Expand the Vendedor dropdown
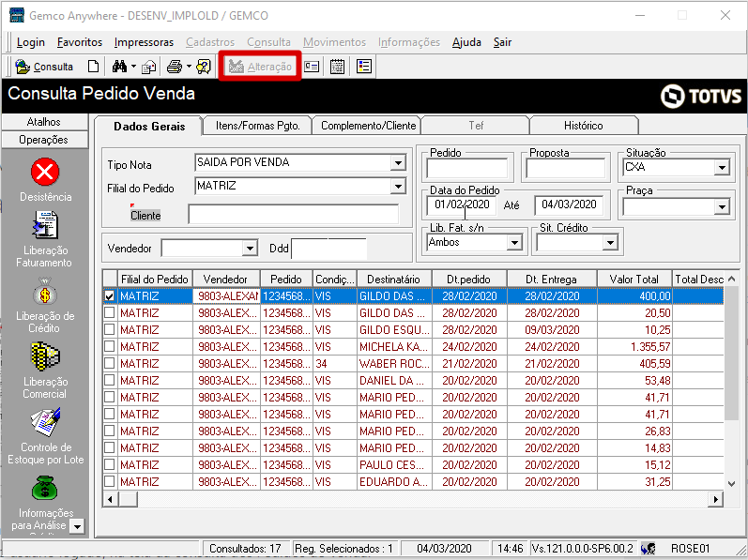This screenshot has height=560, width=748. (250, 249)
